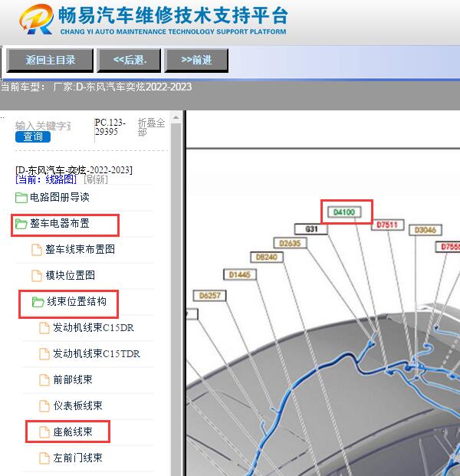460x476 pixels.
Task: Click the G31 ground label
Action: tap(311, 229)
